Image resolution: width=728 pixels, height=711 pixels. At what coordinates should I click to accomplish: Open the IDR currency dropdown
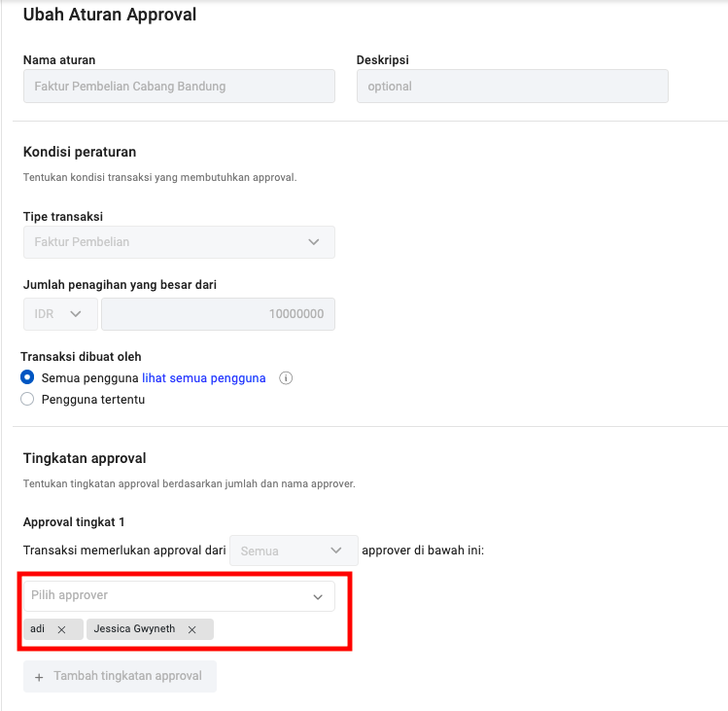pos(59,314)
